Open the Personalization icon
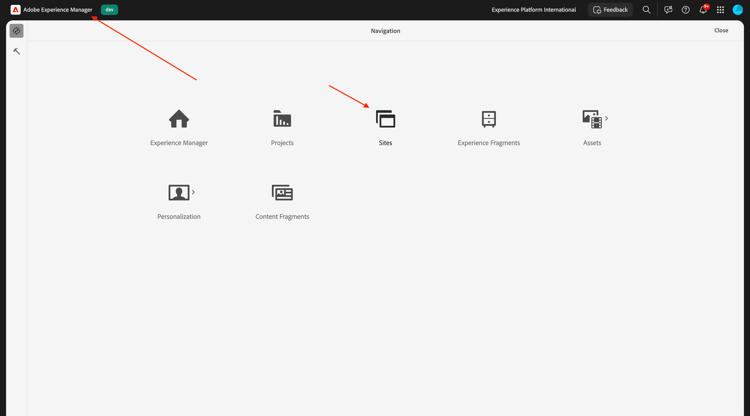This screenshot has width=750, height=416. 179,193
